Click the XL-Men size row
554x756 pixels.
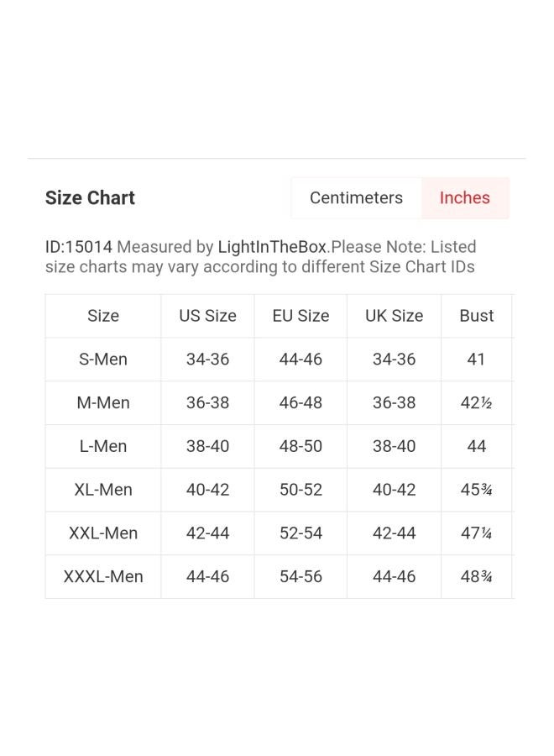[x=280, y=490]
